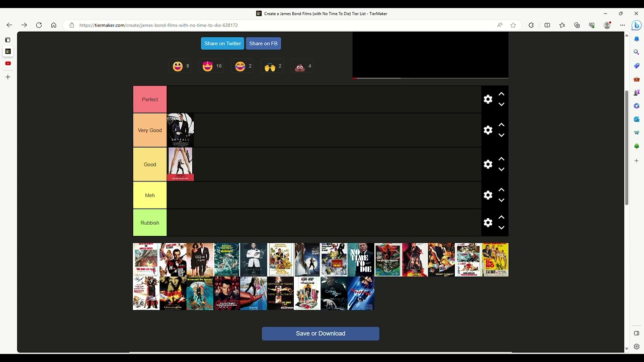This screenshot has width=644, height=362.
Task: Pick the Die Another Day blue poster
Action: tap(361, 293)
